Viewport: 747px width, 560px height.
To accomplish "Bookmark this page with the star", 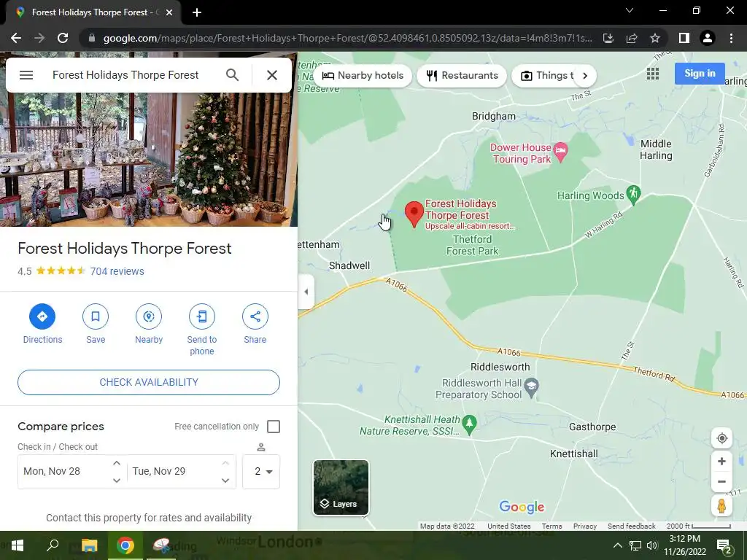I will pos(655,38).
